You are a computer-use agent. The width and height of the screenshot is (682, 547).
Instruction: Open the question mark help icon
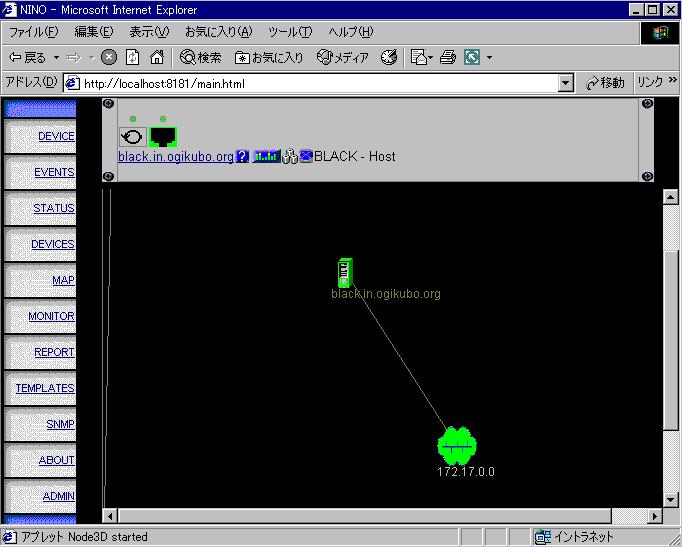242,156
